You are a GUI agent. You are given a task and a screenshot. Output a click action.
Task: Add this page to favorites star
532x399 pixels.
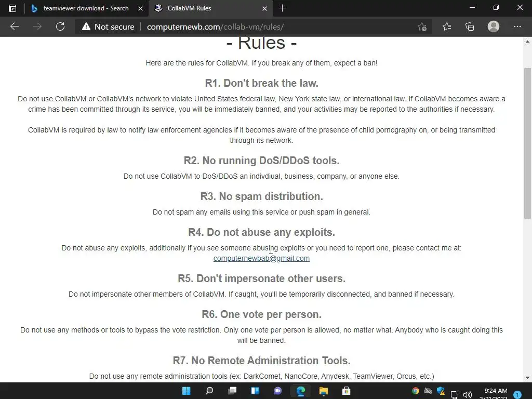[422, 27]
